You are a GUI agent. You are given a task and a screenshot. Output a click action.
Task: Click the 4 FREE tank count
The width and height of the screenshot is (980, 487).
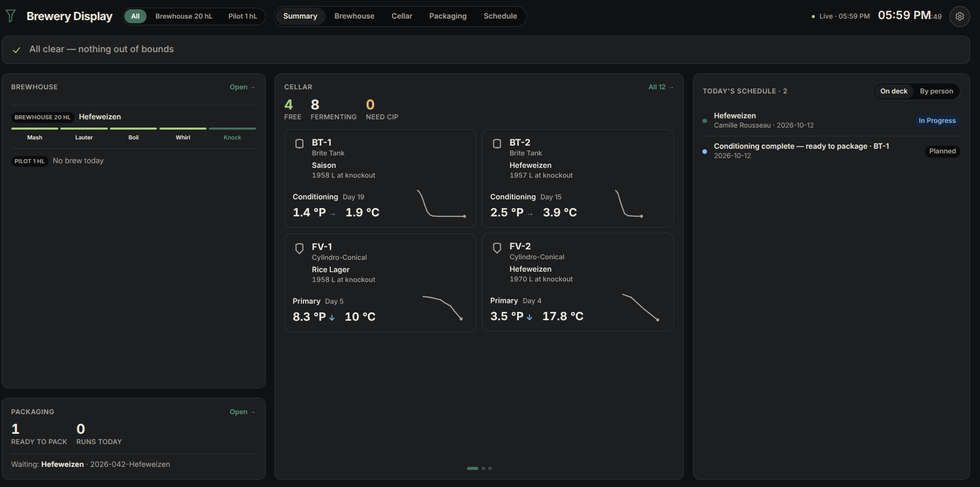point(293,109)
